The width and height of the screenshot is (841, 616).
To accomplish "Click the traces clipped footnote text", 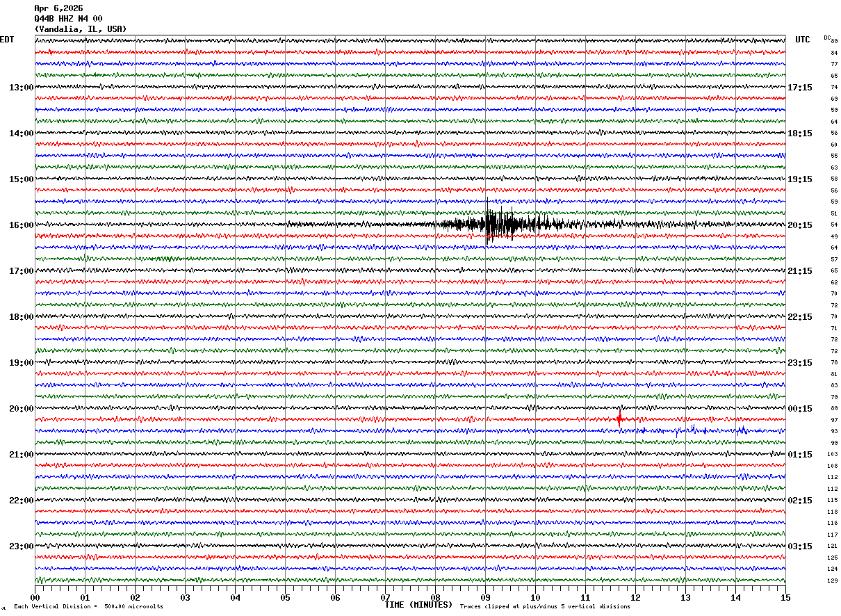I will pos(545,606).
